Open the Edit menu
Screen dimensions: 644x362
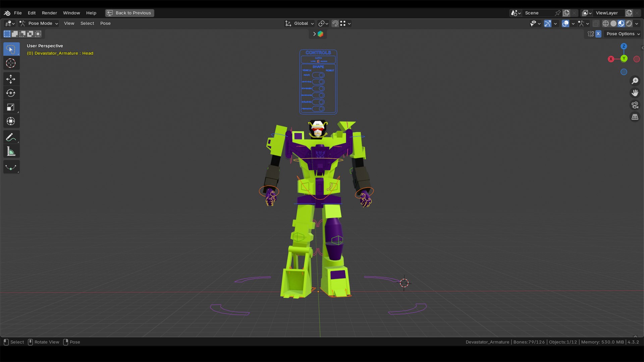(x=32, y=13)
